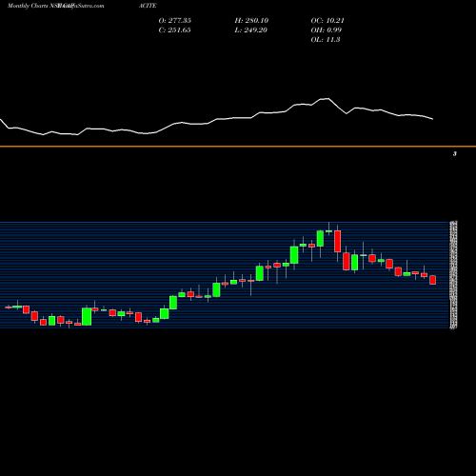476x476 pixels.
Task: Click the 'C: 251.65' close value
Action: (x=174, y=30)
